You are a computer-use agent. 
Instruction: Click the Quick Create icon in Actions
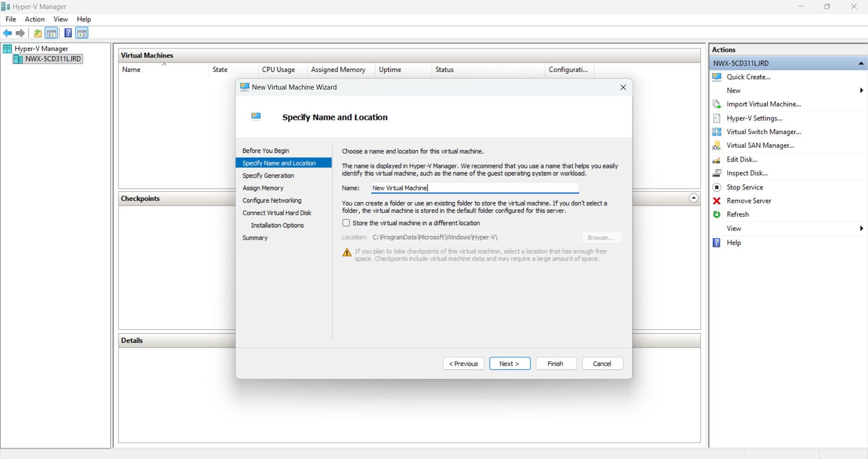(716, 77)
